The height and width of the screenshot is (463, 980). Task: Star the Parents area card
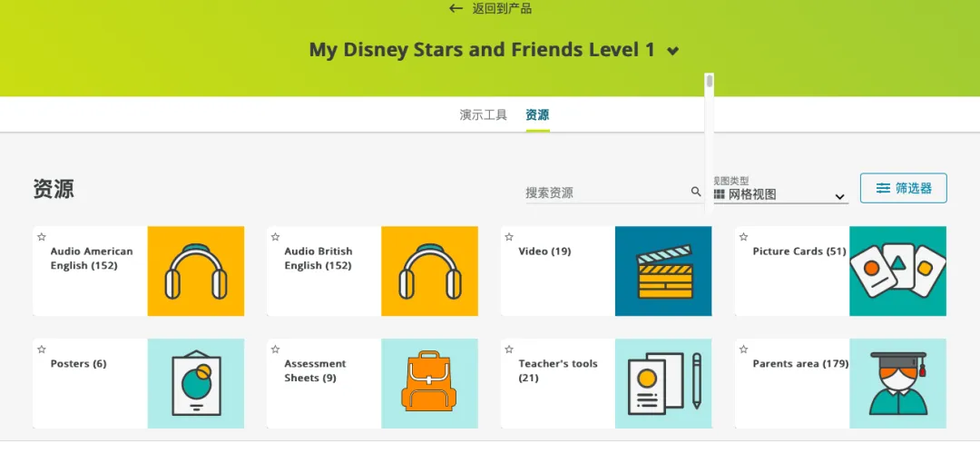tap(744, 350)
